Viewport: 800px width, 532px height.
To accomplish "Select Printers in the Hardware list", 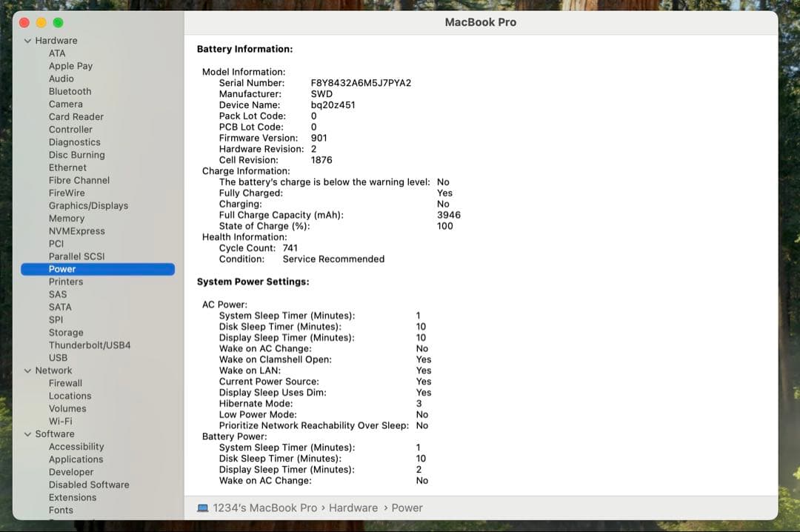I will pyautogui.click(x=66, y=282).
